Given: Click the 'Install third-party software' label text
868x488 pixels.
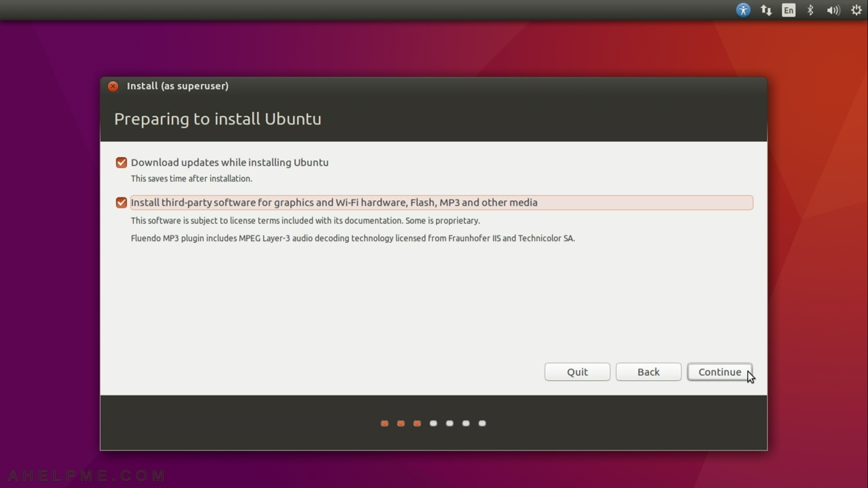Looking at the screenshot, I should pos(334,202).
